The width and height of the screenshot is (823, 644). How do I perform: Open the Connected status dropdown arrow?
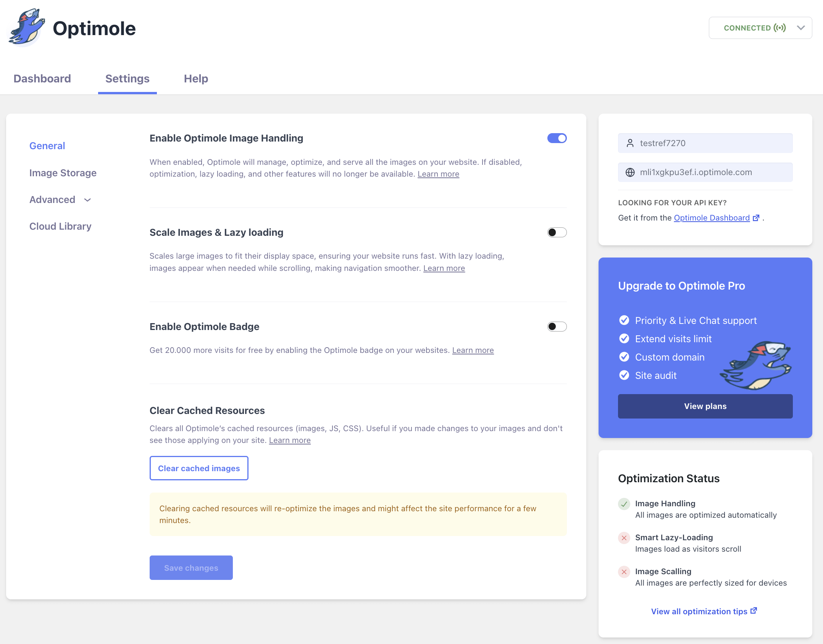tap(801, 28)
